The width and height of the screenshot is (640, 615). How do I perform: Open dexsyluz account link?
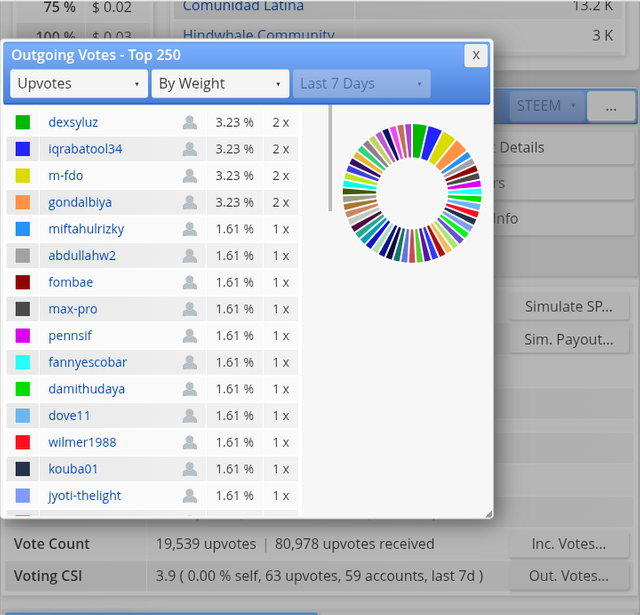point(73,122)
